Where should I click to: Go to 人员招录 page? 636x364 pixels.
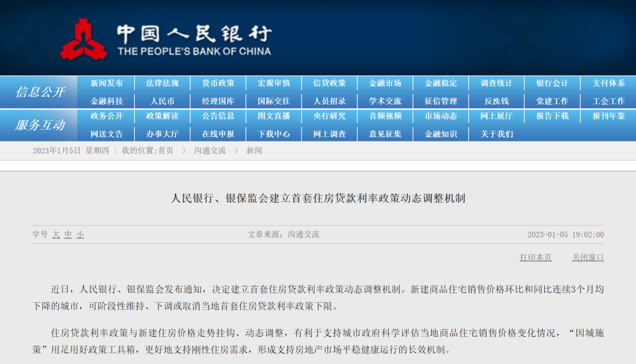329,101
